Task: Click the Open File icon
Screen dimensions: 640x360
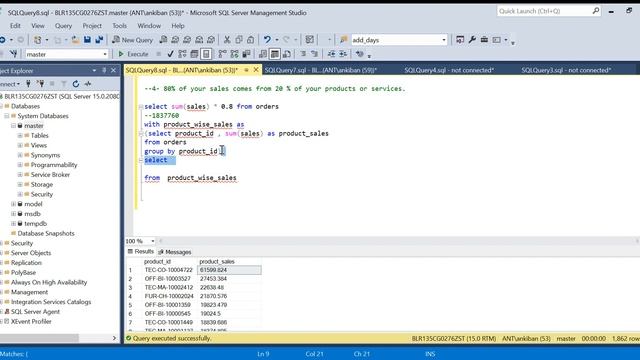Action: click(x=75, y=40)
